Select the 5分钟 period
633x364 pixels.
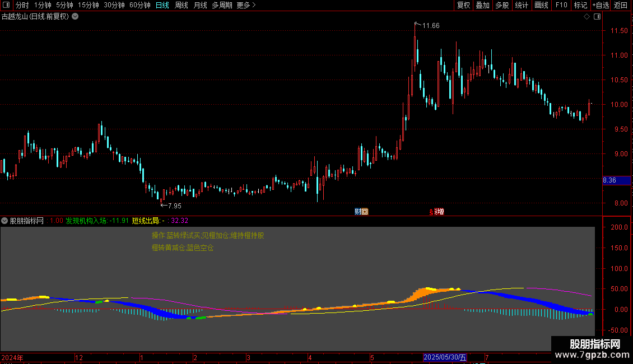pos(64,5)
